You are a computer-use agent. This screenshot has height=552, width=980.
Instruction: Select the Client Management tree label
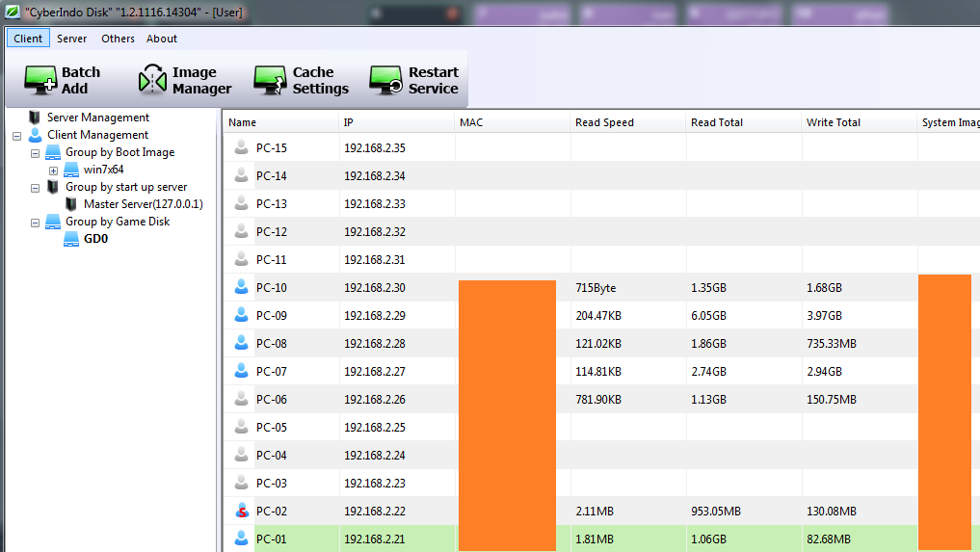click(x=97, y=135)
